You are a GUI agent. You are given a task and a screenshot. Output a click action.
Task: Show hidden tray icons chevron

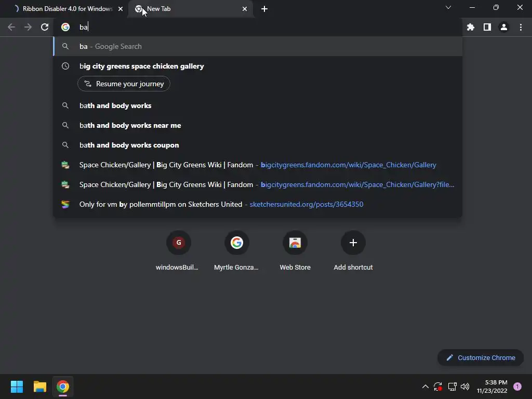point(425,387)
